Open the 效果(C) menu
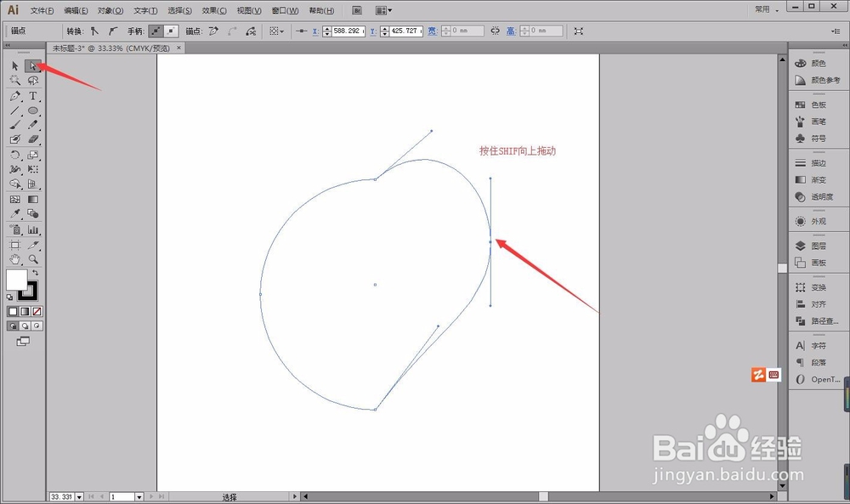 click(214, 10)
